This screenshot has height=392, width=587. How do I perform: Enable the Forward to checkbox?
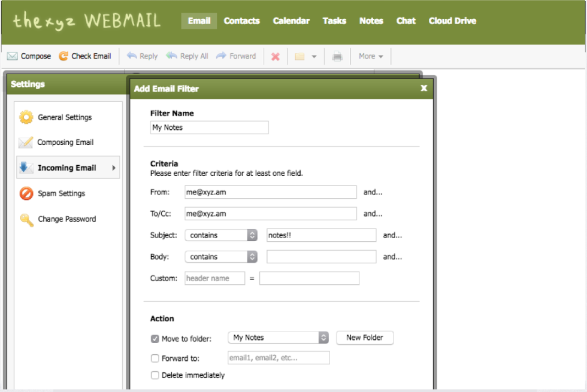tap(155, 358)
